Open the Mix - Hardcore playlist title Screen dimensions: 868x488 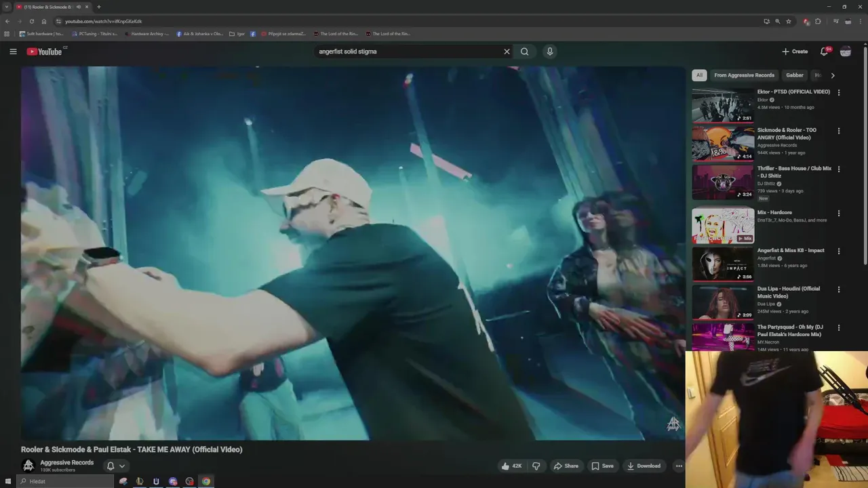pos(774,212)
